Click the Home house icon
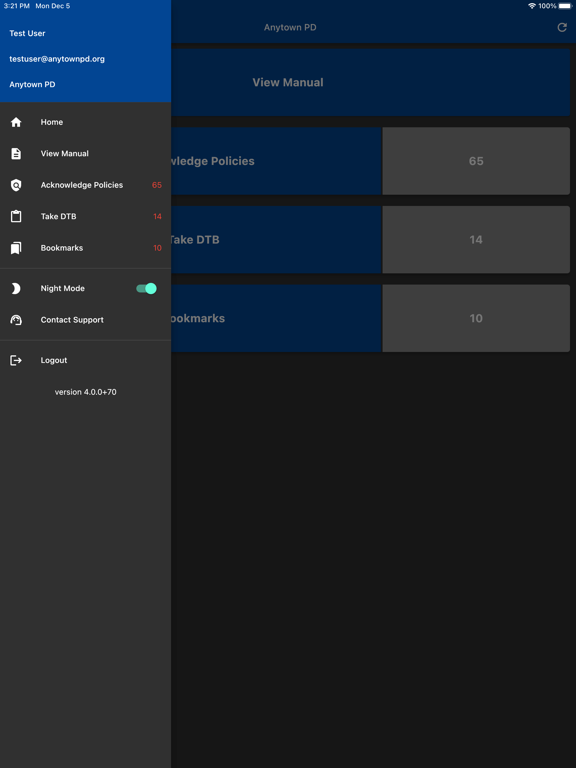Viewport: 576px width, 768px height. [16, 122]
